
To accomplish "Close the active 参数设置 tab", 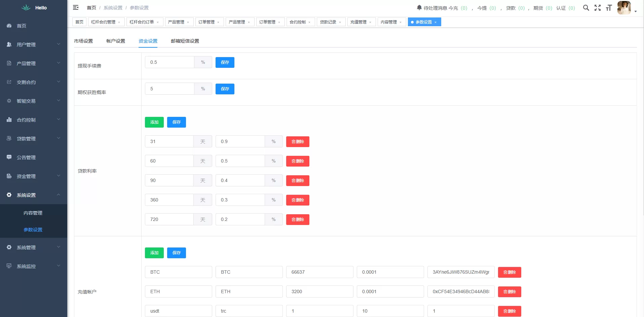I will 435,22.
